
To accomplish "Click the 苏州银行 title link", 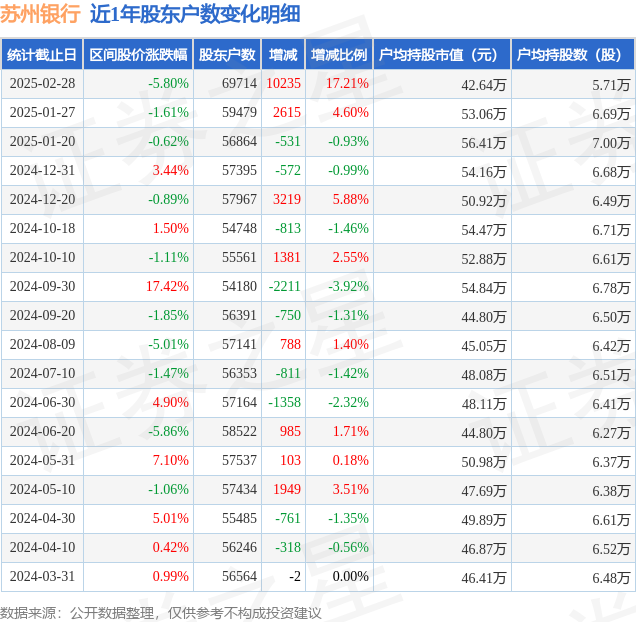I will click(x=41, y=14).
